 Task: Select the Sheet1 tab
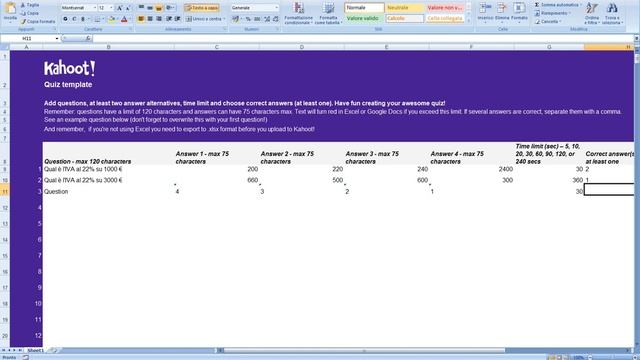pyautogui.click(x=35, y=350)
